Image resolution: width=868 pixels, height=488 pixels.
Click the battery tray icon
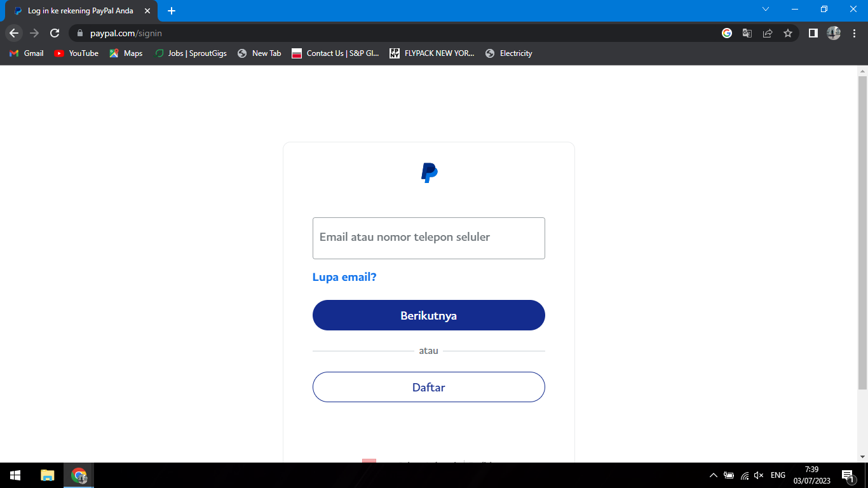pyautogui.click(x=729, y=475)
